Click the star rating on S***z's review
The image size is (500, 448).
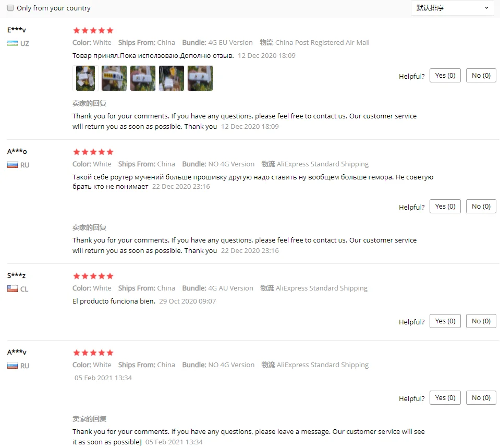pyautogui.click(x=93, y=276)
